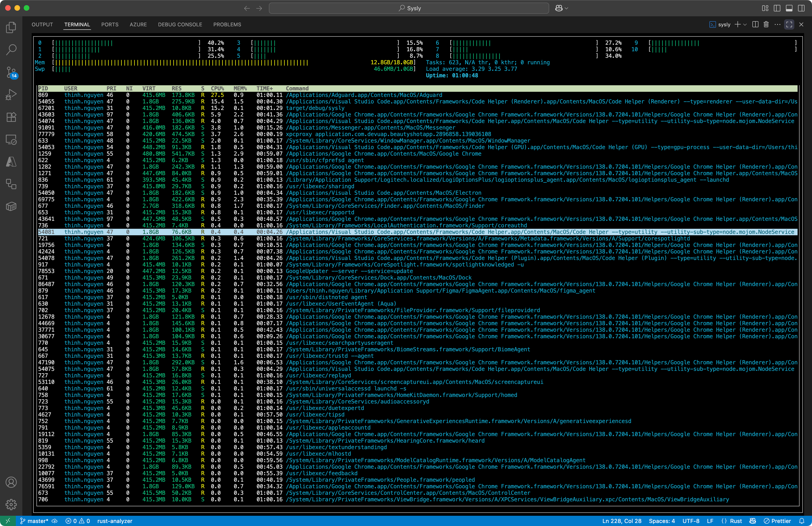Click the Rust language mode indicator
This screenshot has height=526, width=812.
click(x=736, y=521)
